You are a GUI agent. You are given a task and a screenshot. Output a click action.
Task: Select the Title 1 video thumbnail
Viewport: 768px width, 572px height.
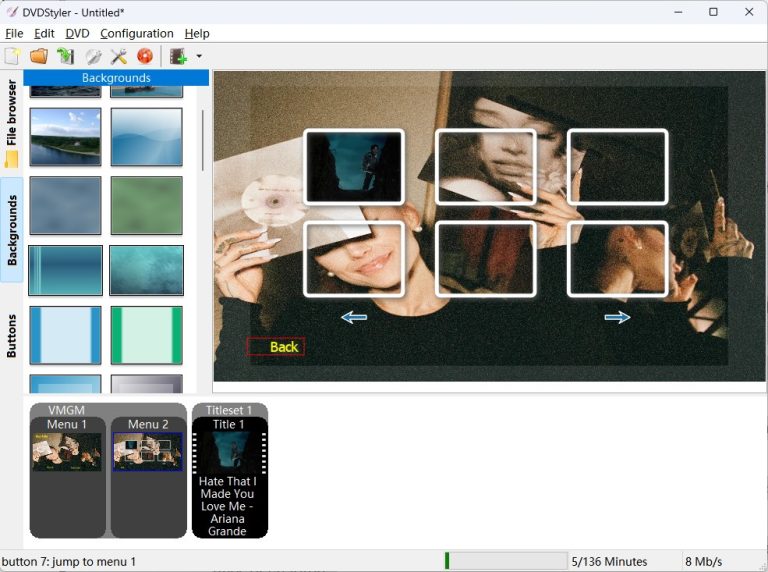click(x=229, y=452)
